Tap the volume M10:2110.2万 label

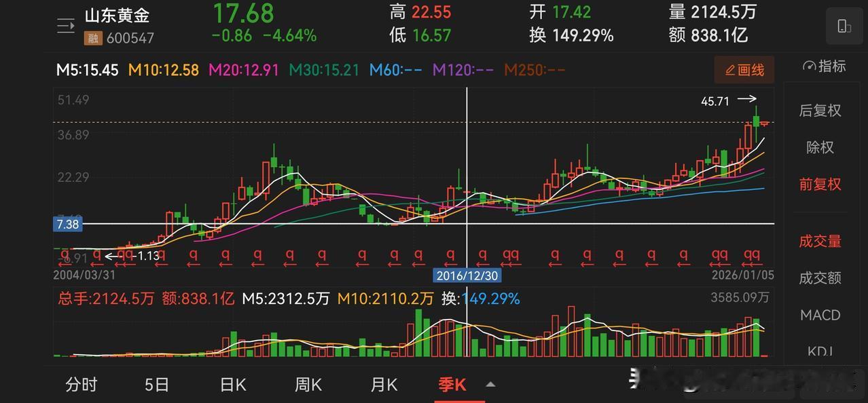(x=386, y=298)
